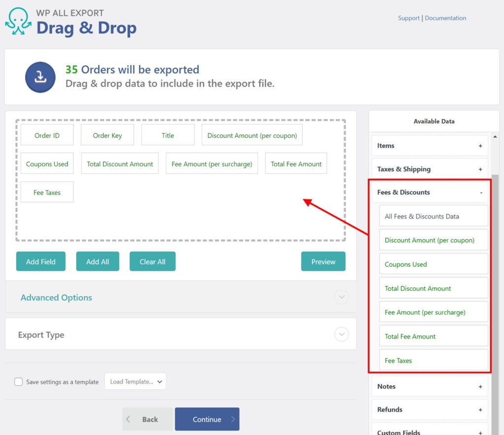Click the Add Field button
This screenshot has height=435, width=504.
[x=40, y=261]
